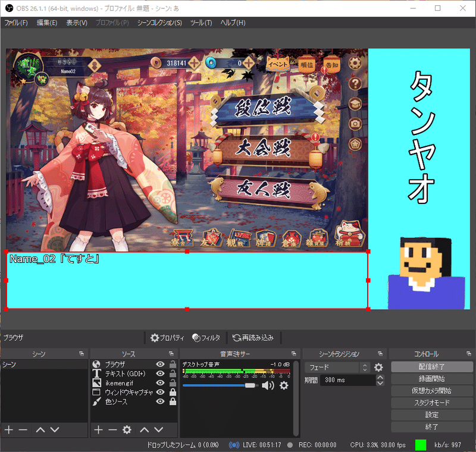Select the ikemen.gif source row
This screenshot has height=452, width=476.
[x=134, y=383]
